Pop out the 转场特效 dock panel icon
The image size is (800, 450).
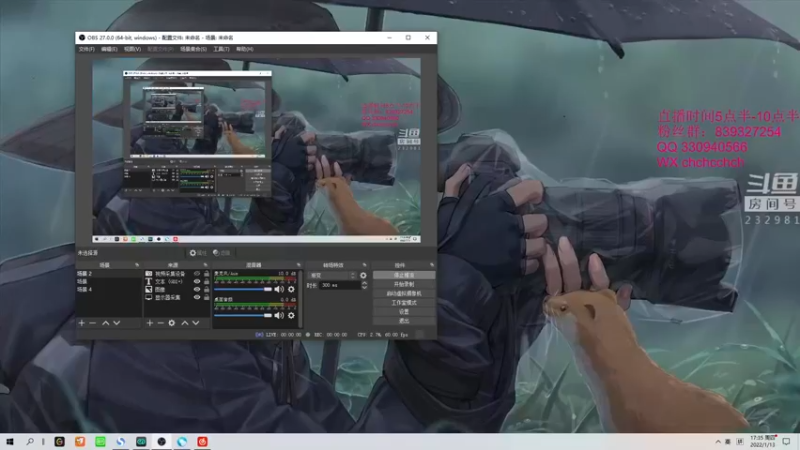pos(364,265)
